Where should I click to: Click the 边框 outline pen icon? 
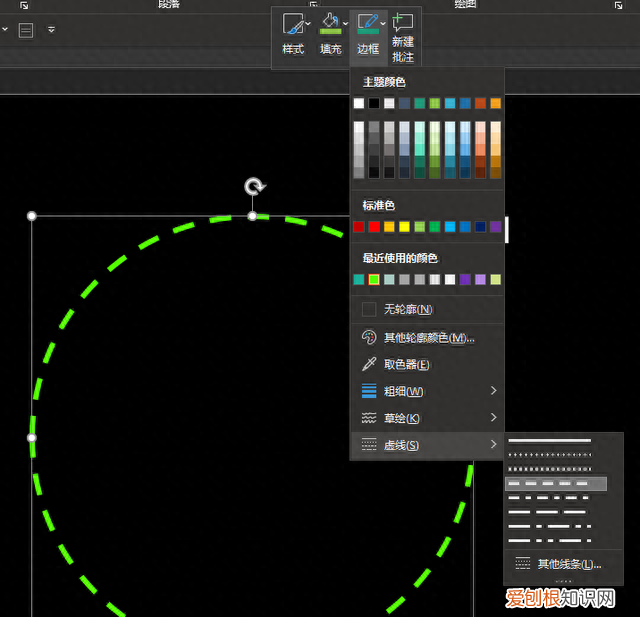click(x=367, y=24)
